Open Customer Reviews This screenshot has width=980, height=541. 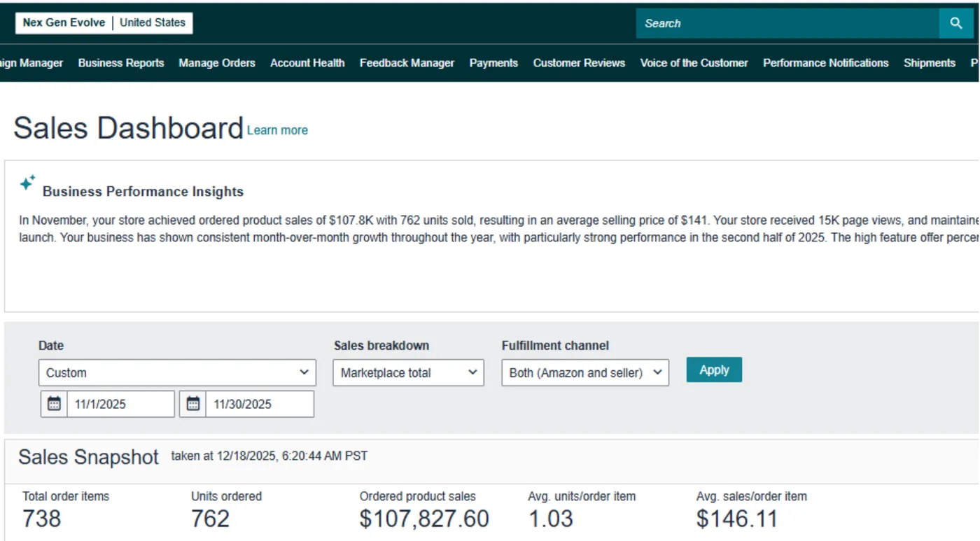[579, 63]
